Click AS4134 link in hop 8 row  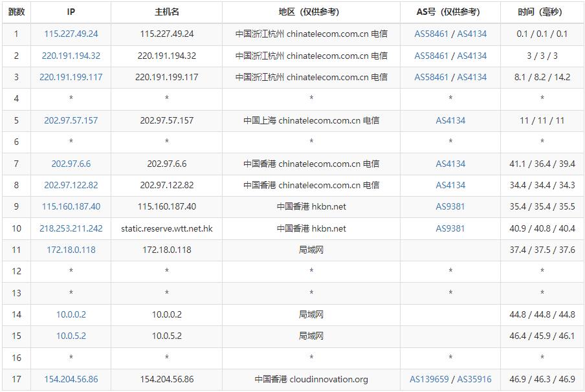[450, 185]
